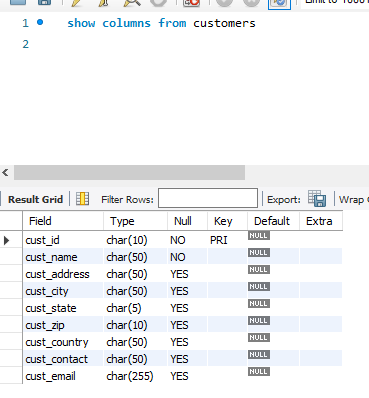369x398 pixels.
Task: Select the cust_country field cell
Action: 63,342
